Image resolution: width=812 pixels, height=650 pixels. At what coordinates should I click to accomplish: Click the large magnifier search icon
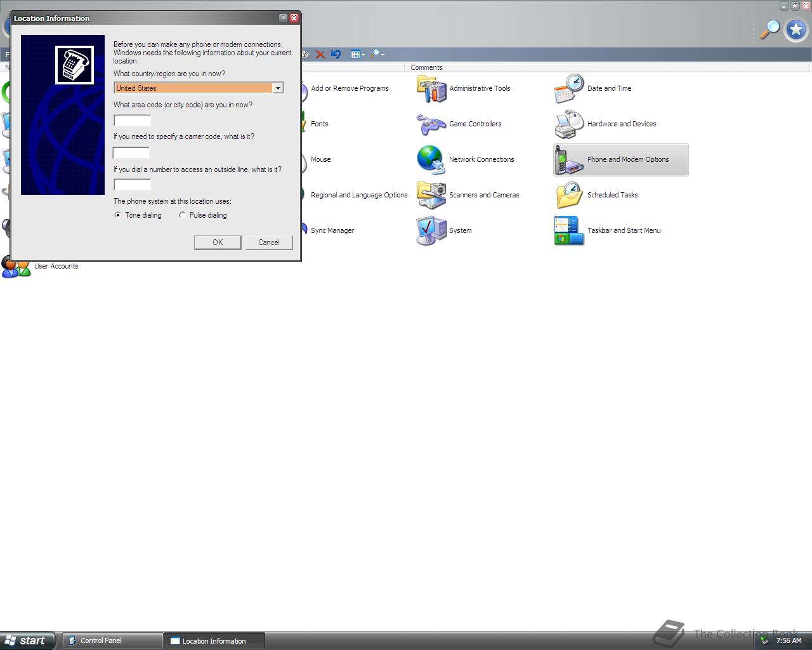coord(770,29)
